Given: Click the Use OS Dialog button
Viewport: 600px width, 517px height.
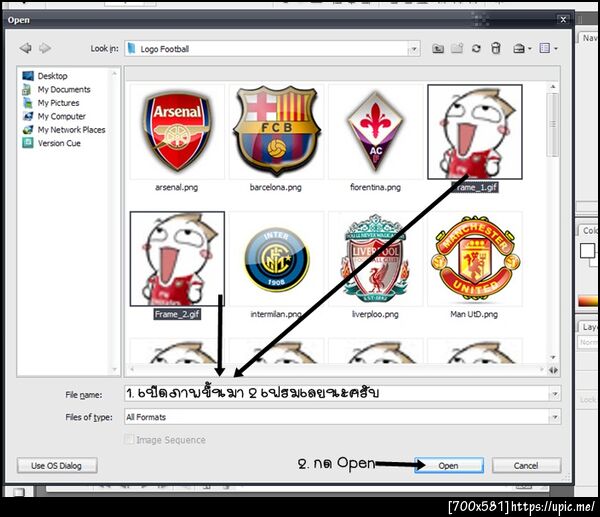Looking at the screenshot, I should (x=57, y=465).
